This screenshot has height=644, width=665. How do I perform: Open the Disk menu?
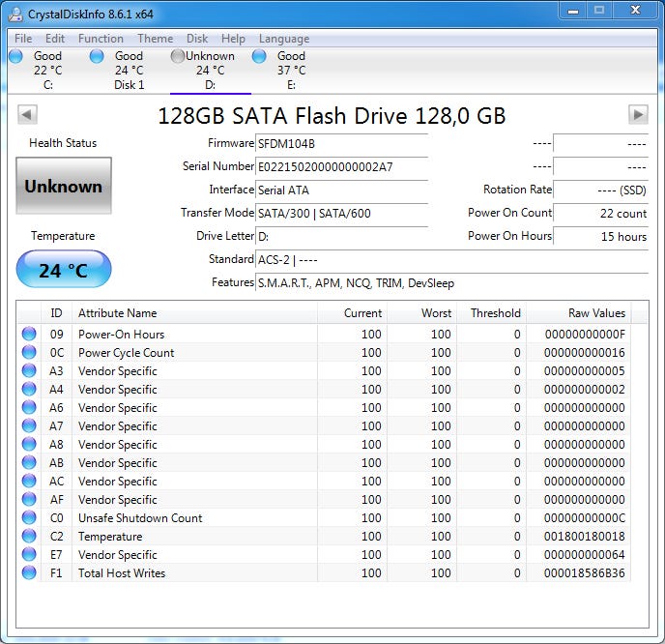pos(197,39)
